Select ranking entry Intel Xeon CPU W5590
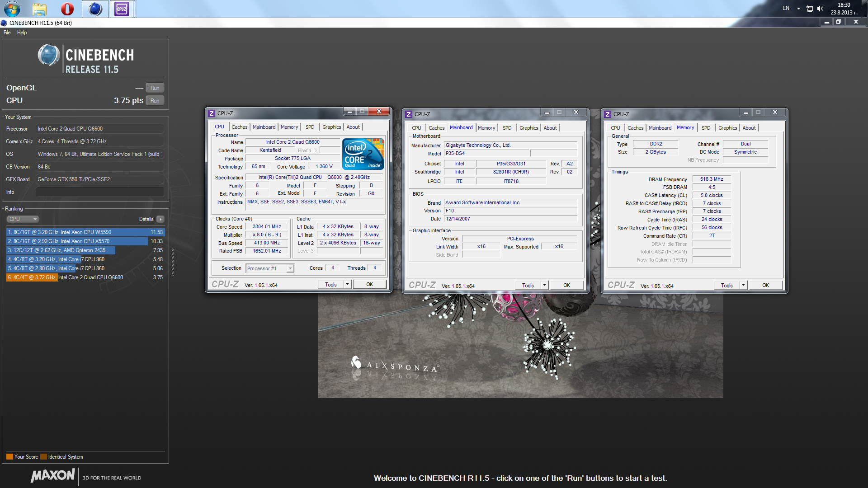This screenshot has height=488, width=868. (x=85, y=232)
